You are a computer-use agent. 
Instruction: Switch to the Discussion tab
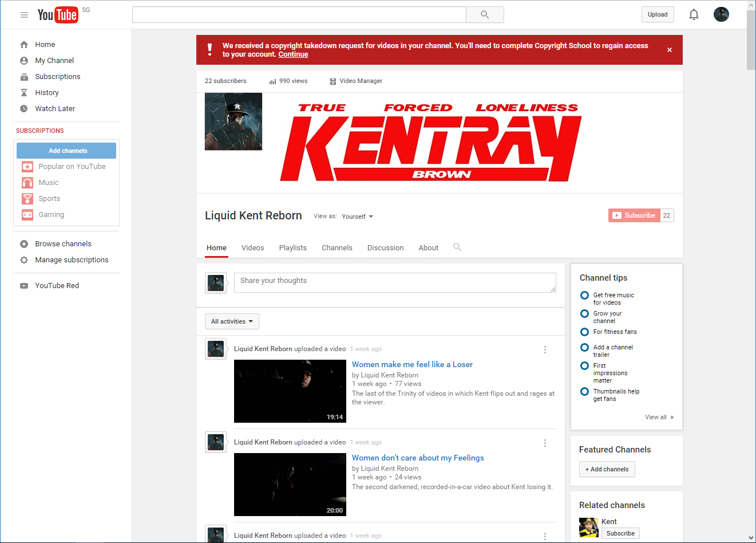coord(386,248)
